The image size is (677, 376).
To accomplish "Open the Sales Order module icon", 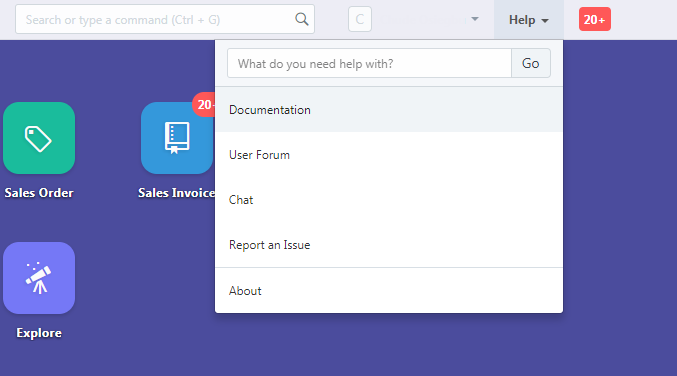I will (x=39, y=138).
